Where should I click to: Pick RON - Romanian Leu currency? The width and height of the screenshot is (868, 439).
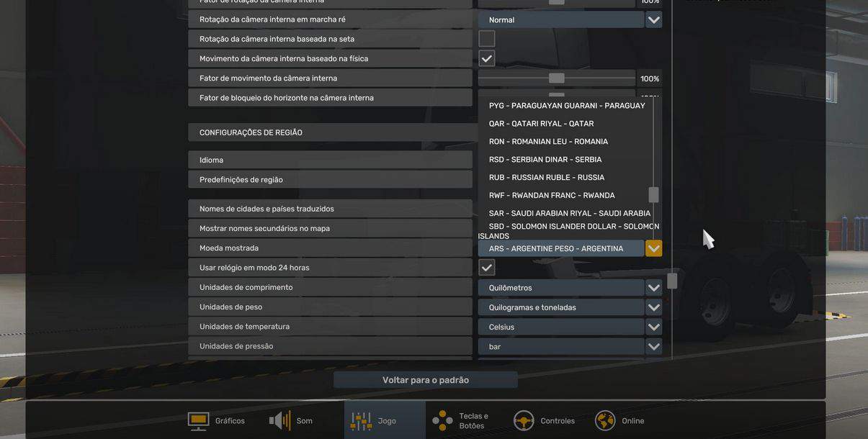coord(548,142)
